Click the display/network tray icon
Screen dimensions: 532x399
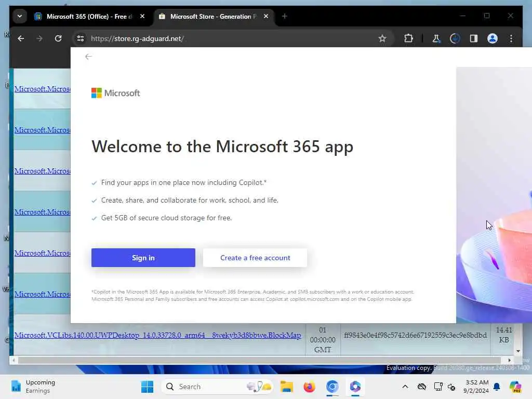point(438,387)
